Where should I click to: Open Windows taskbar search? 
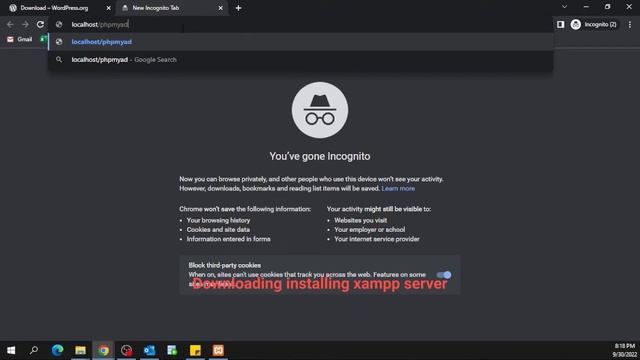(34, 350)
